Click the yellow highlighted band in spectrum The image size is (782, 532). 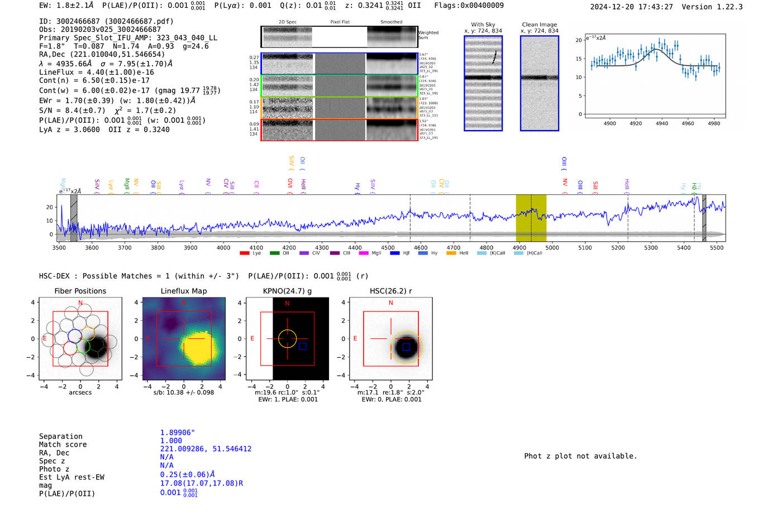pos(531,218)
